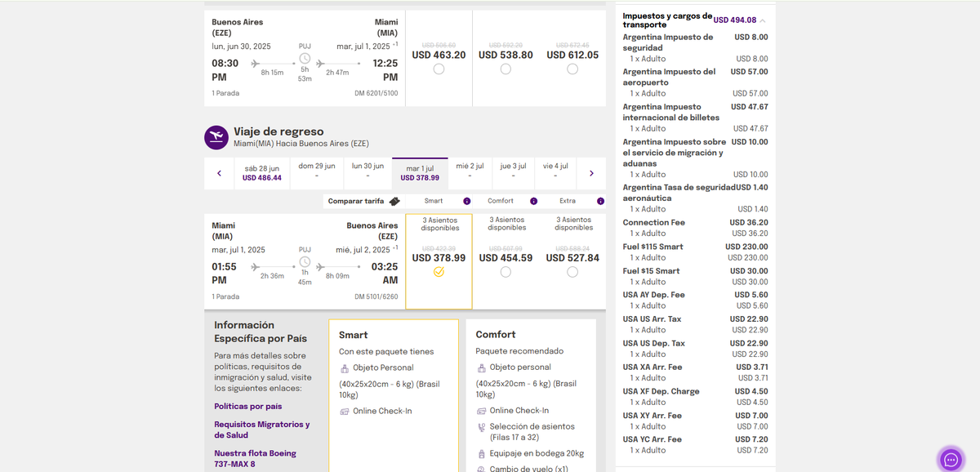980x472 pixels.
Task: Deselect the checked USD 378.99 Smart fare
Action: click(x=439, y=272)
